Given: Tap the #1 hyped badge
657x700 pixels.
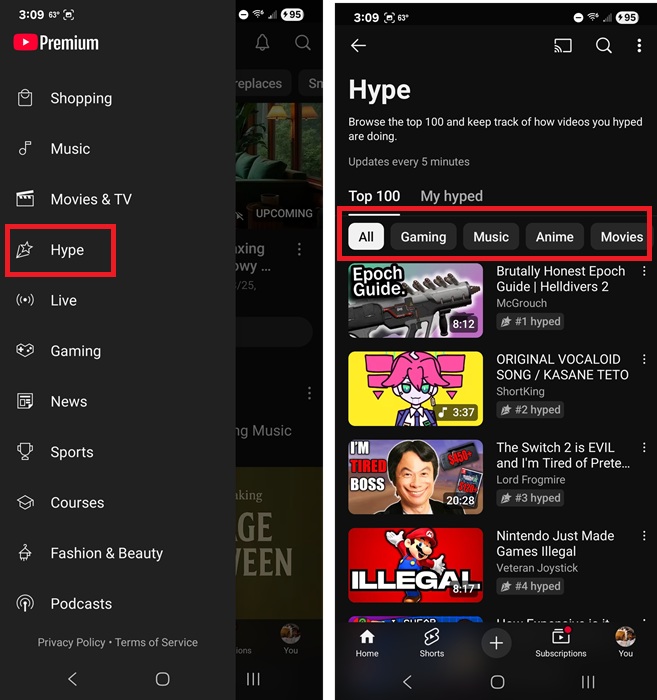Looking at the screenshot, I should tap(530, 321).
